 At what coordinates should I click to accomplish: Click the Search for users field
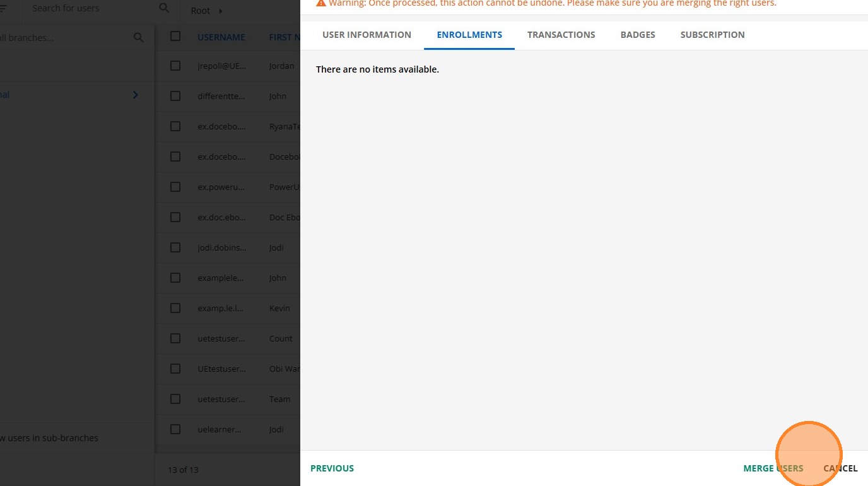click(91, 8)
